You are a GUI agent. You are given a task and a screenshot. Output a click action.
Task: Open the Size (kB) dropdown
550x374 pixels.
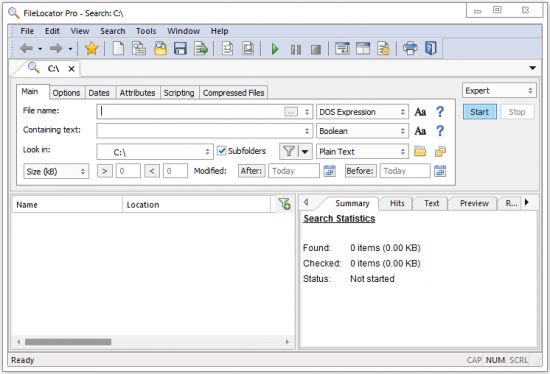click(x=56, y=171)
